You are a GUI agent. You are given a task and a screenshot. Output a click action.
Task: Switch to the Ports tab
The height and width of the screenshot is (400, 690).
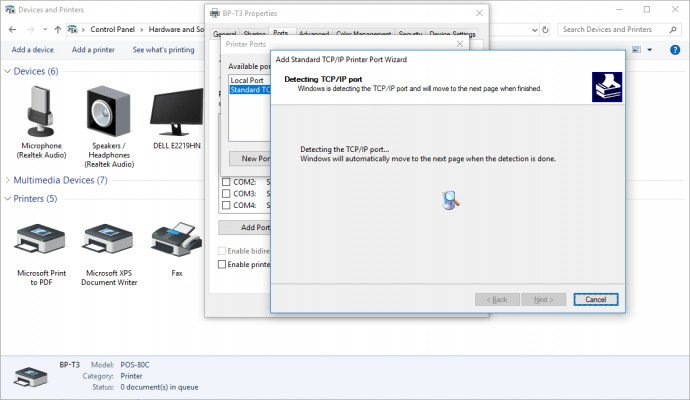click(280, 33)
